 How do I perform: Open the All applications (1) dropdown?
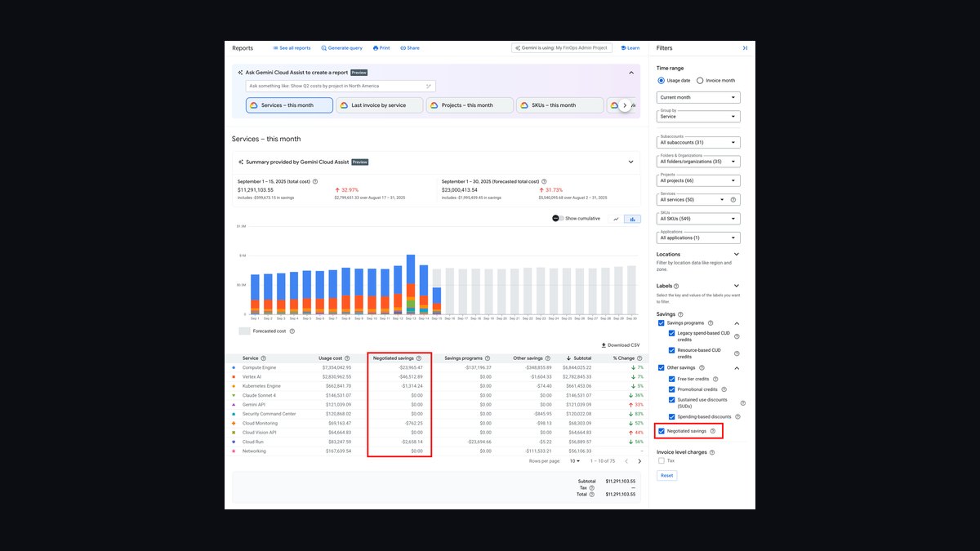698,238
